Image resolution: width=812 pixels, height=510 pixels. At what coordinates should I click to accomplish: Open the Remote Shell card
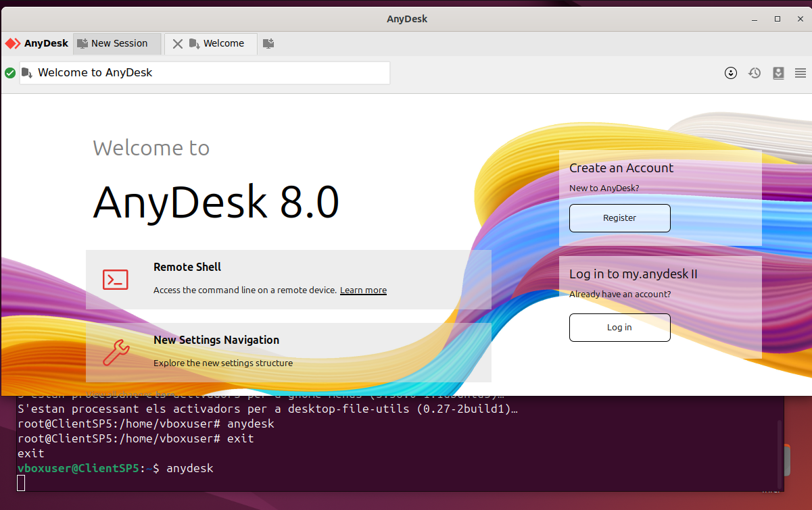point(288,279)
